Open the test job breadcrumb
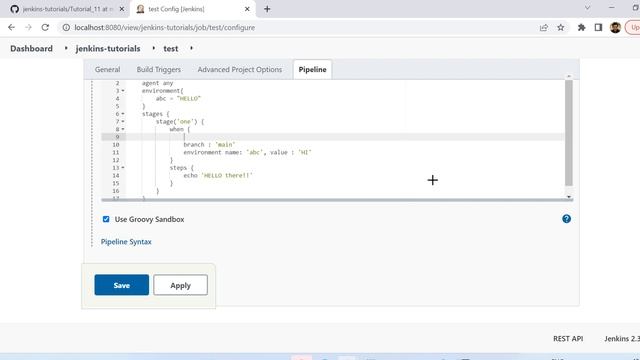Viewport: 640px width, 360px height. pos(171,48)
